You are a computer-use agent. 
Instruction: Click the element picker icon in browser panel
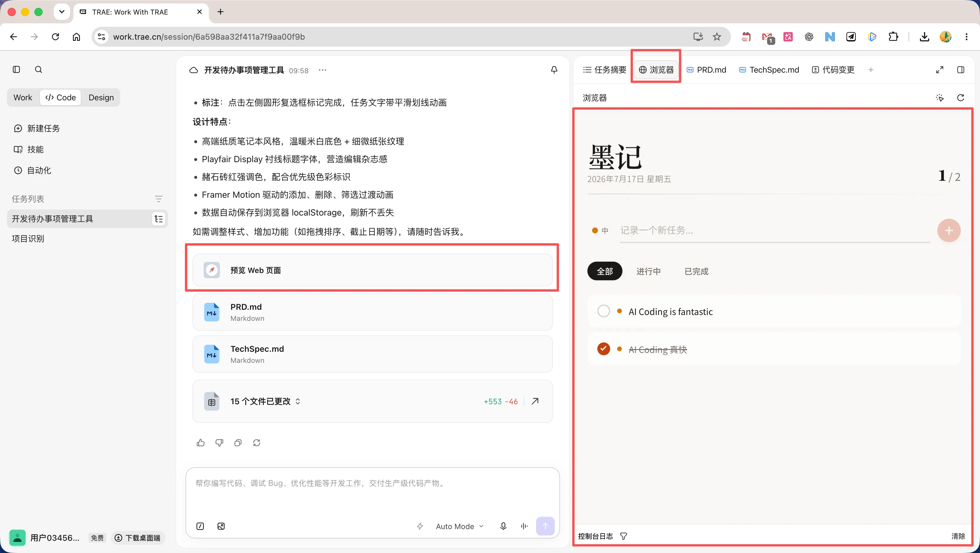[940, 98]
